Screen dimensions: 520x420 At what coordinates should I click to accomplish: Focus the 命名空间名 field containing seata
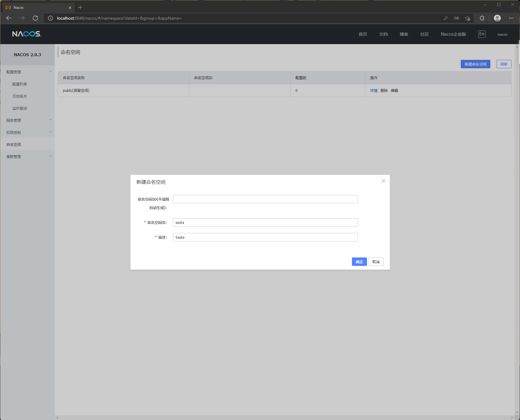click(x=265, y=222)
